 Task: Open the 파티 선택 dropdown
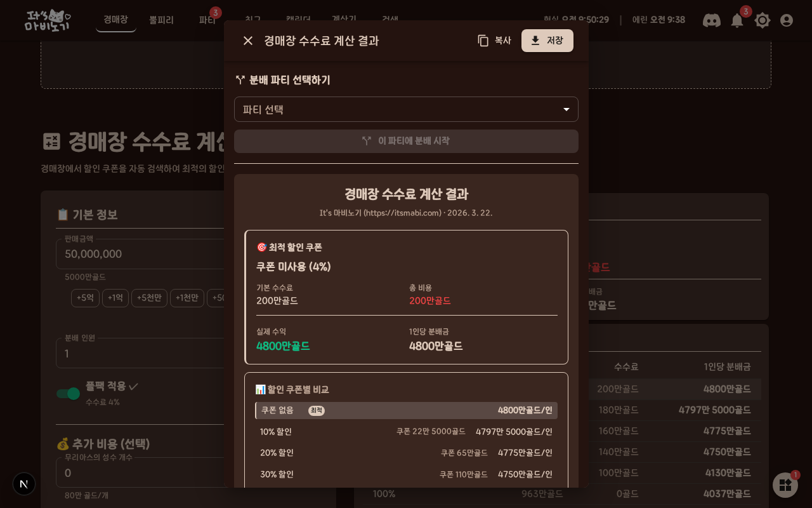[406, 109]
